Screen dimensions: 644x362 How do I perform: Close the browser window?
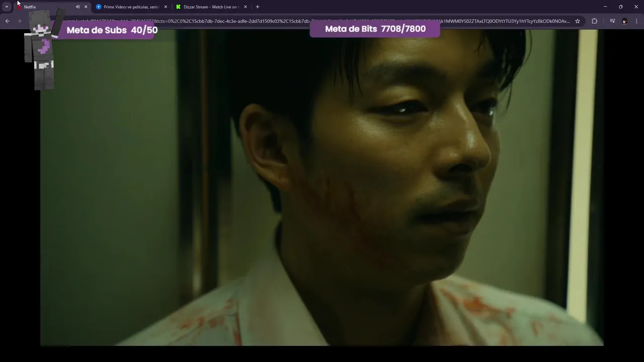click(x=636, y=7)
